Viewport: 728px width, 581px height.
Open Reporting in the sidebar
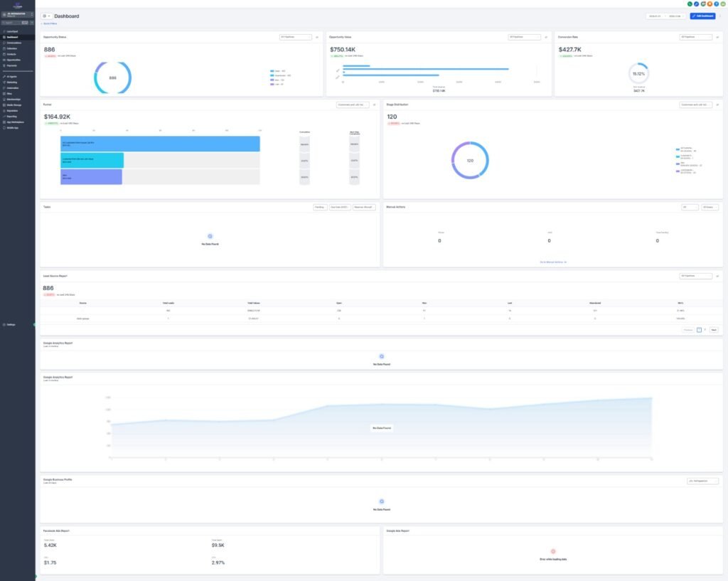click(x=13, y=116)
